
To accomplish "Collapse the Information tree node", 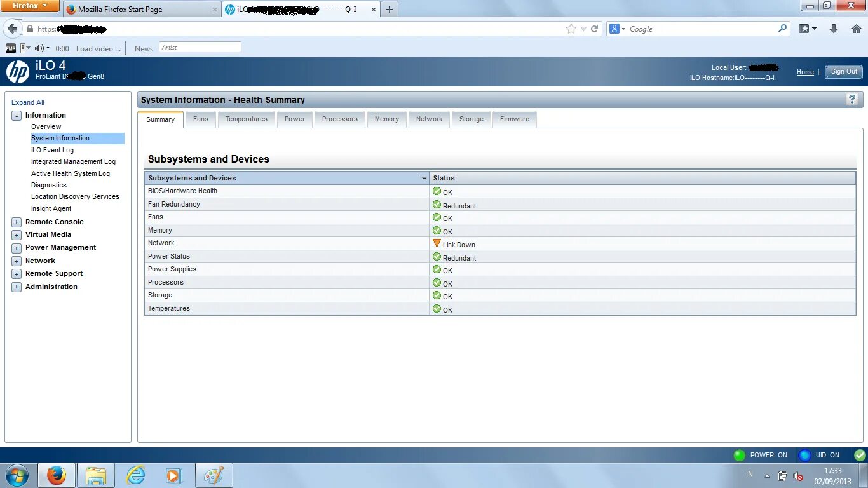I will pyautogui.click(x=17, y=116).
